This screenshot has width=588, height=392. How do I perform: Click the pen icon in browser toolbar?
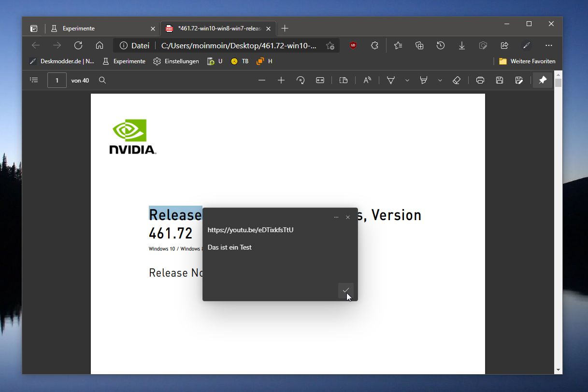pos(526,45)
